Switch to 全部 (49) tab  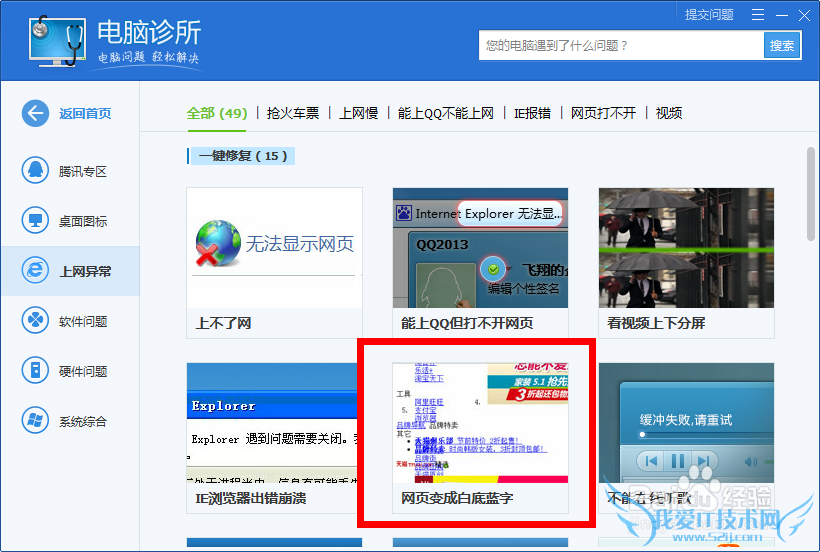(216, 113)
